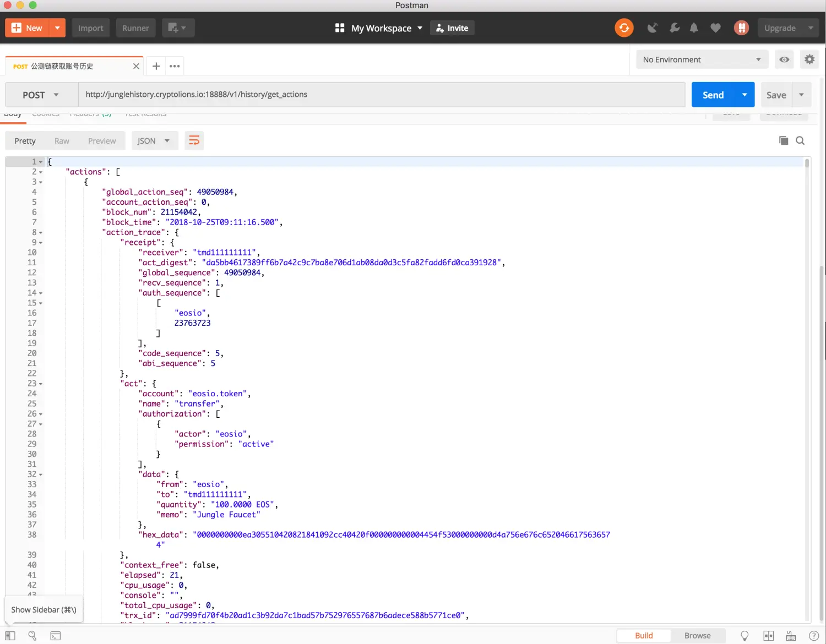Image resolution: width=826 pixels, height=644 pixels.
Task: Add a new request tab
Action: pyautogui.click(x=156, y=66)
